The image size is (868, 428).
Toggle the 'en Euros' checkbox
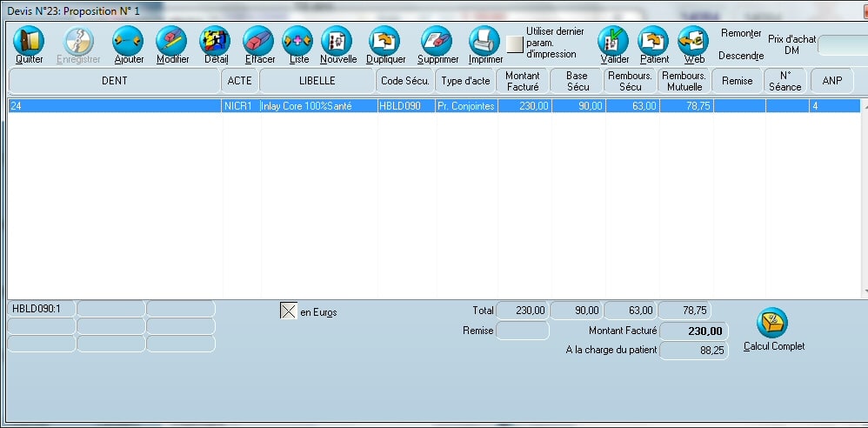coord(289,311)
